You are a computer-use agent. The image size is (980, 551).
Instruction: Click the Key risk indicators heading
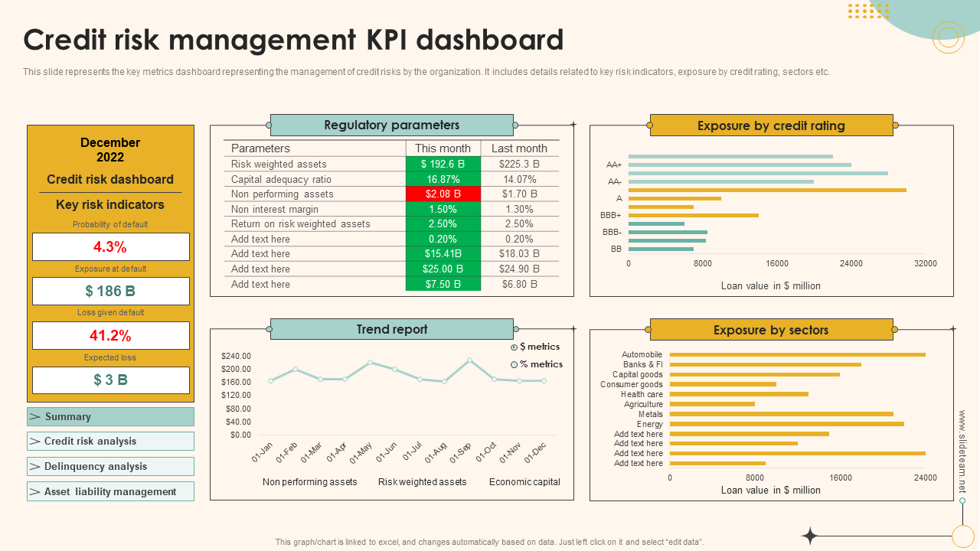point(110,204)
